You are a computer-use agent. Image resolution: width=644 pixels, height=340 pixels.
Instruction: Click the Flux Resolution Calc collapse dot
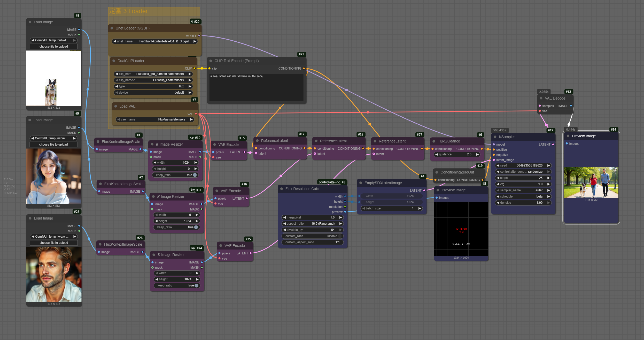(282, 189)
